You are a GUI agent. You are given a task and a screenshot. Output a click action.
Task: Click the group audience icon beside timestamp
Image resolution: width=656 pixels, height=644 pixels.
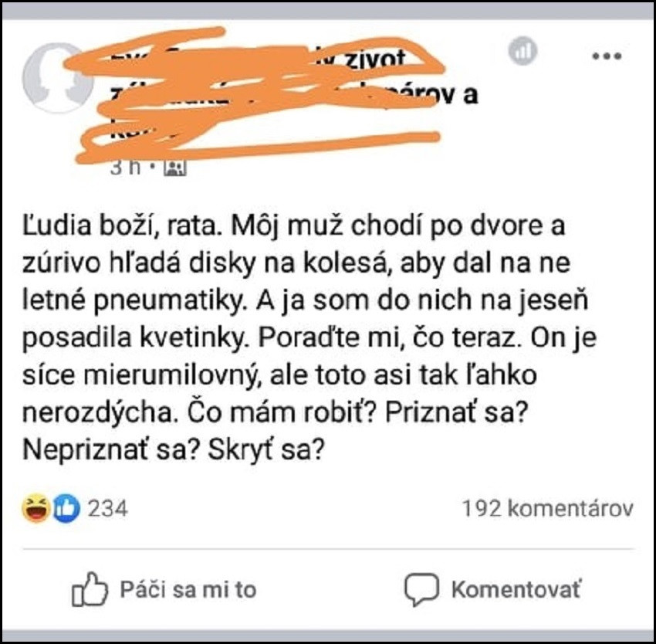click(175, 168)
